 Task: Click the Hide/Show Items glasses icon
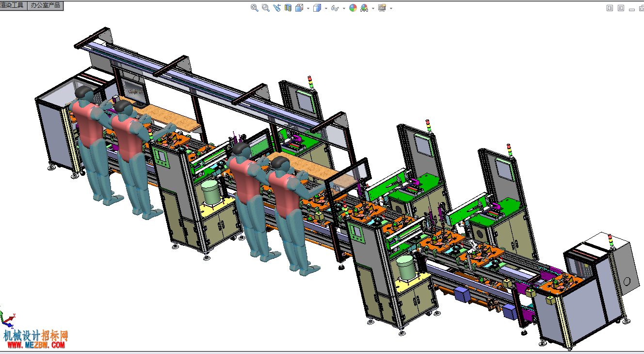(335, 8)
